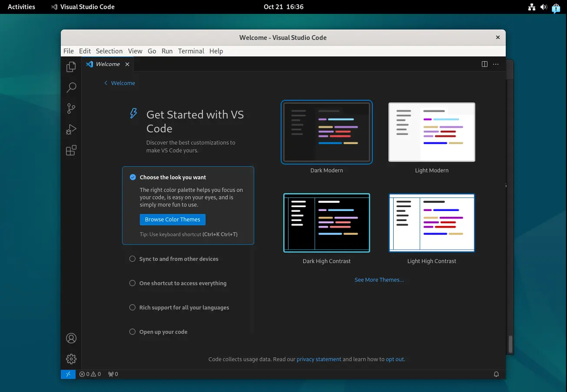Viewport: 567px width, 392px height.
Task: Switch to the Welcome tab
Action: (x=107, y=64)
